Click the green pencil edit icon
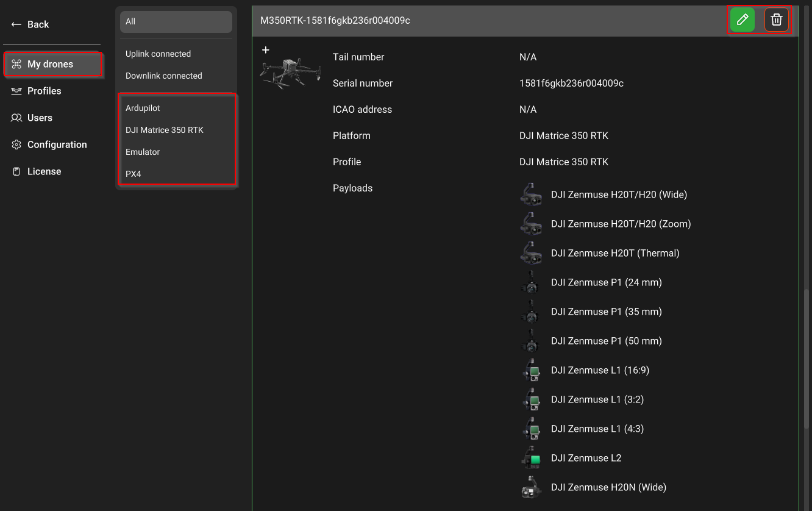This screenshot has height=511, width=812. 742,20
